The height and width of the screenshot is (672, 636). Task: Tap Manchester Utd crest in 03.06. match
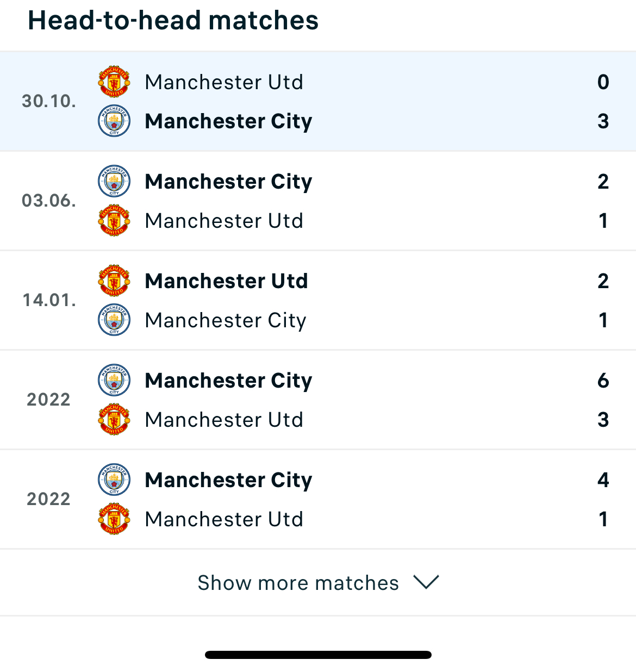pos(114,220)
